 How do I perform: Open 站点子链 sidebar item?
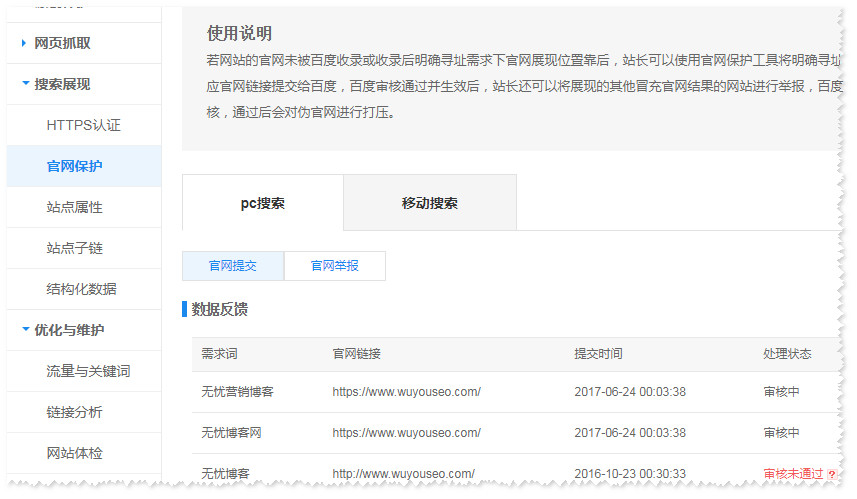[x=74, y=248]
